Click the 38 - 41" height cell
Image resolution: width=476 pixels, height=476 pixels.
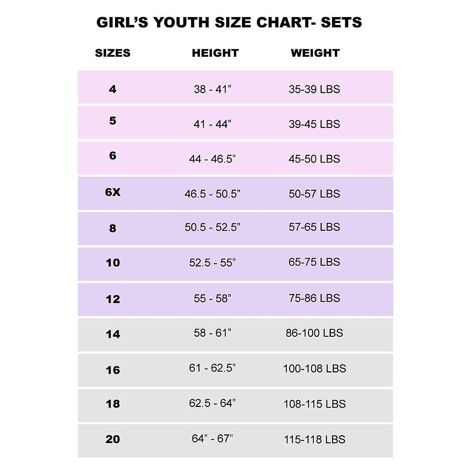[212, 89]
